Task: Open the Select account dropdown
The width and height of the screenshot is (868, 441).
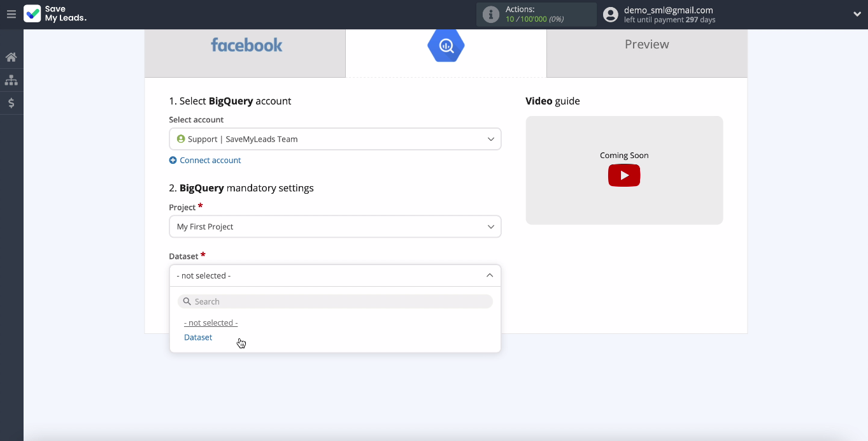Action: 335,139
